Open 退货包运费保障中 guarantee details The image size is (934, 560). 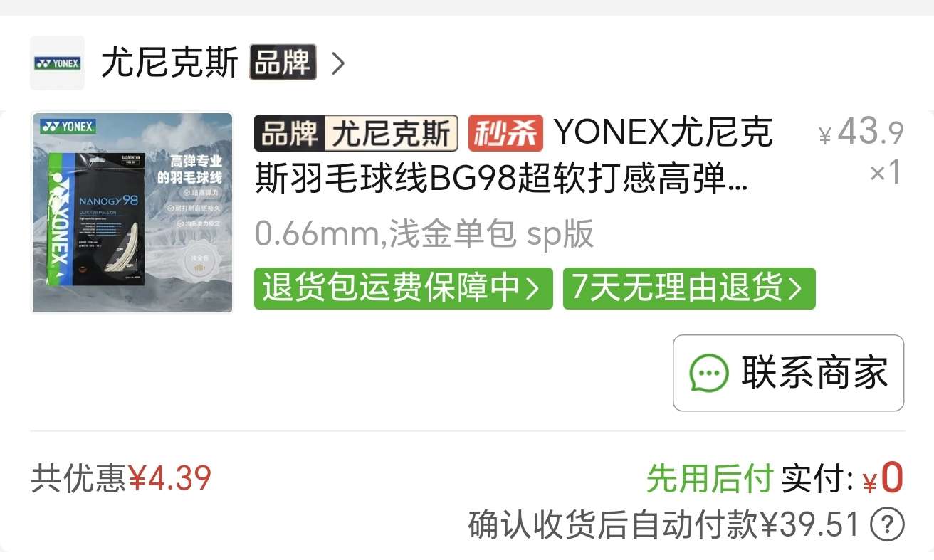tap(403, 288)
